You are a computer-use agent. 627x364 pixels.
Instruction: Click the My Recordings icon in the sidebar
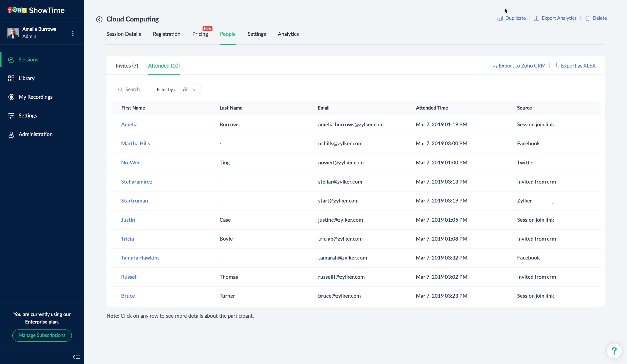[11, 97]
